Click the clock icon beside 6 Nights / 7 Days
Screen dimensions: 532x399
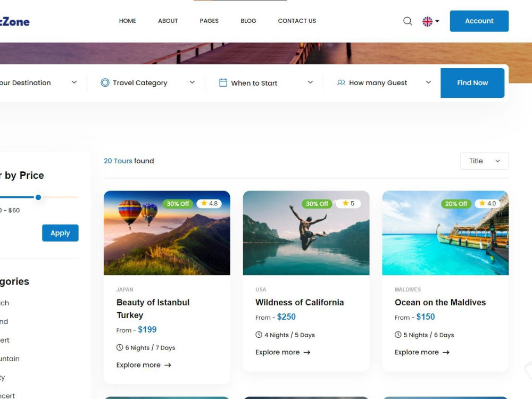[119, 347]
